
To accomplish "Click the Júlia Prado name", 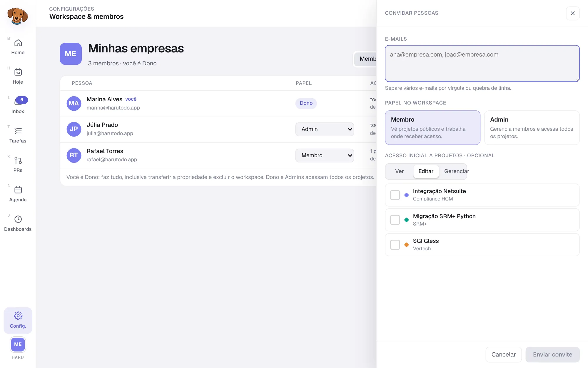I will [x=102, y=125].
